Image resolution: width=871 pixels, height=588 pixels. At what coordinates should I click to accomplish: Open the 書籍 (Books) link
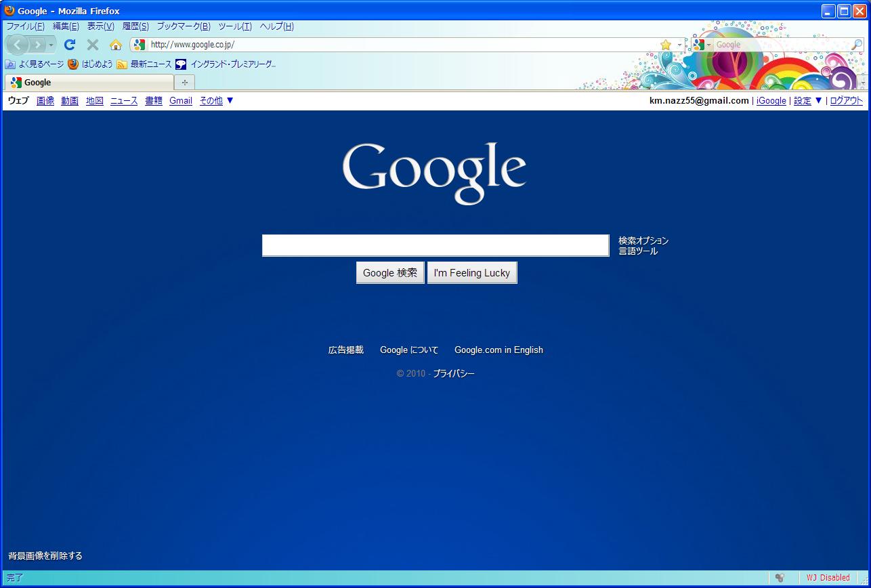[154, 101]
